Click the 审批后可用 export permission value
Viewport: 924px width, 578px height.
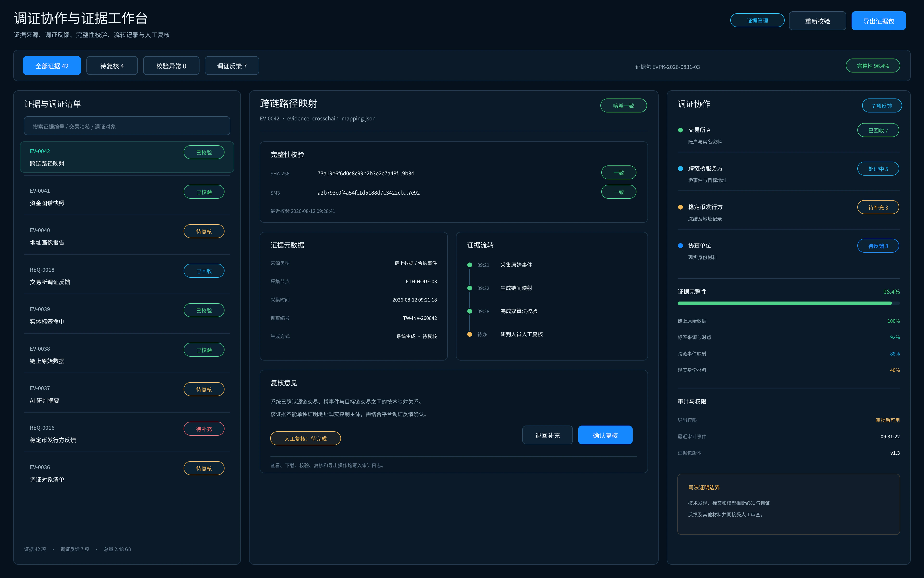(x=887, y=420)
